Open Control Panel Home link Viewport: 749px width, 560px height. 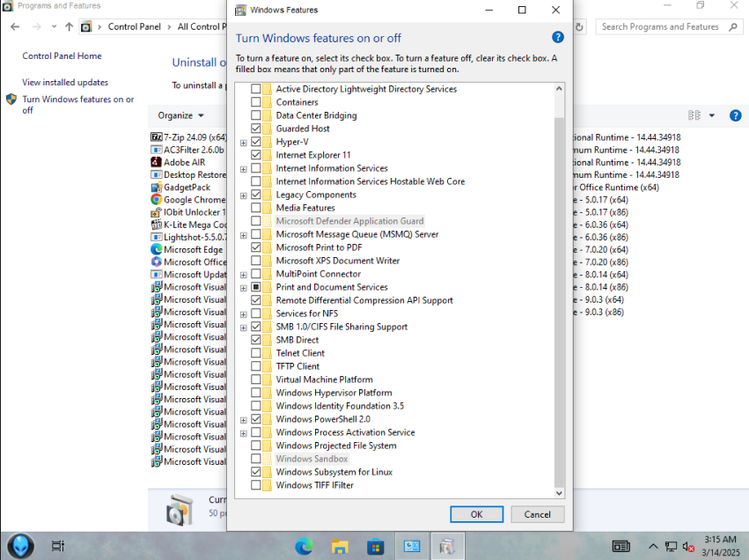[62, 55]
